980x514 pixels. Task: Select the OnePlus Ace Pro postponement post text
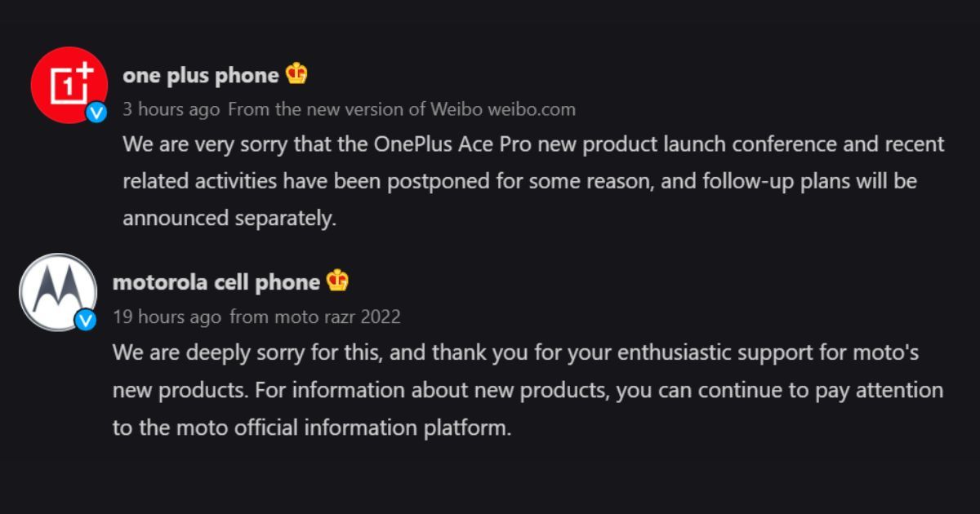[533, 181]
